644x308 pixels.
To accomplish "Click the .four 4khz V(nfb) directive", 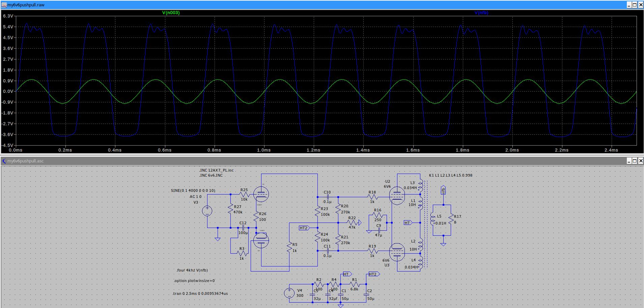I will click(192, 270).
